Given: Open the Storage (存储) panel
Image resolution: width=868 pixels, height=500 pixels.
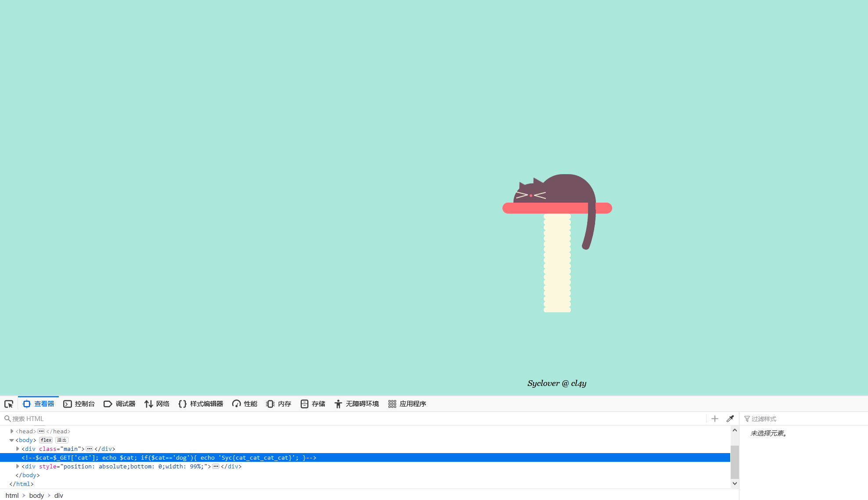Looking at the screenshot, I should point(313,404).
